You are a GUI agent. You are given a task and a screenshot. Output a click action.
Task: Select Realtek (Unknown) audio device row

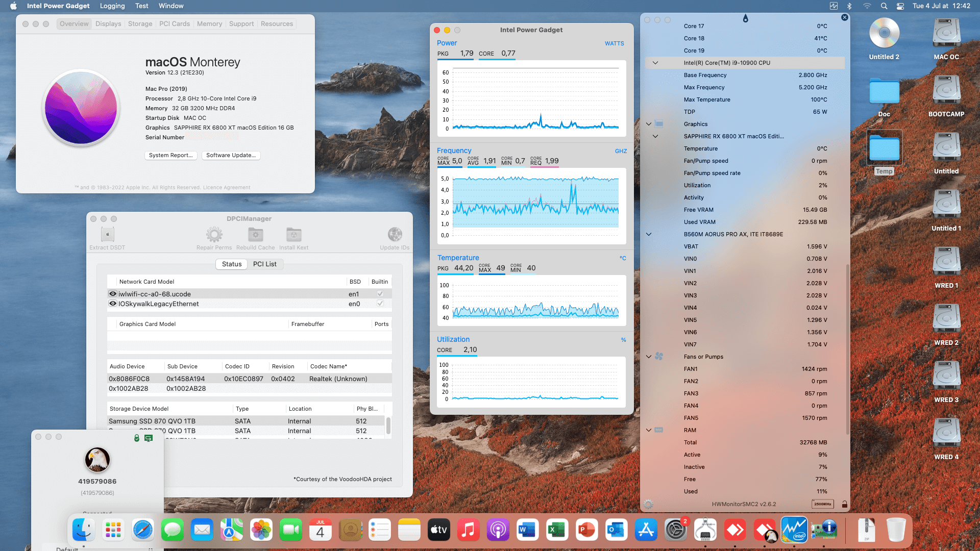[249, 379]
